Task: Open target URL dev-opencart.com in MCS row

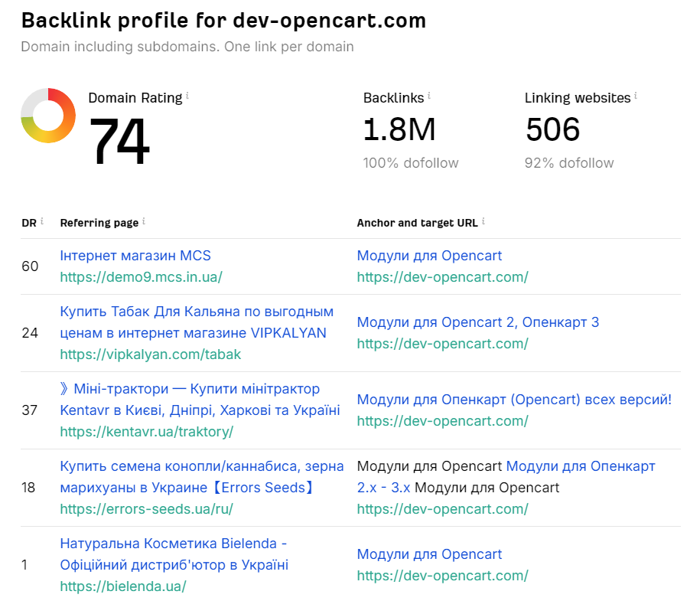Action: click(x=442, y=277)
